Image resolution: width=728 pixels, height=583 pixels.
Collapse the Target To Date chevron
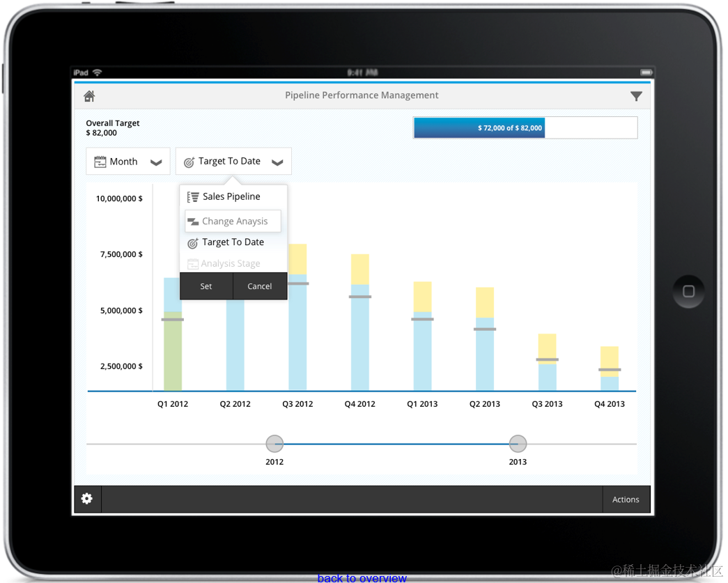278,162
